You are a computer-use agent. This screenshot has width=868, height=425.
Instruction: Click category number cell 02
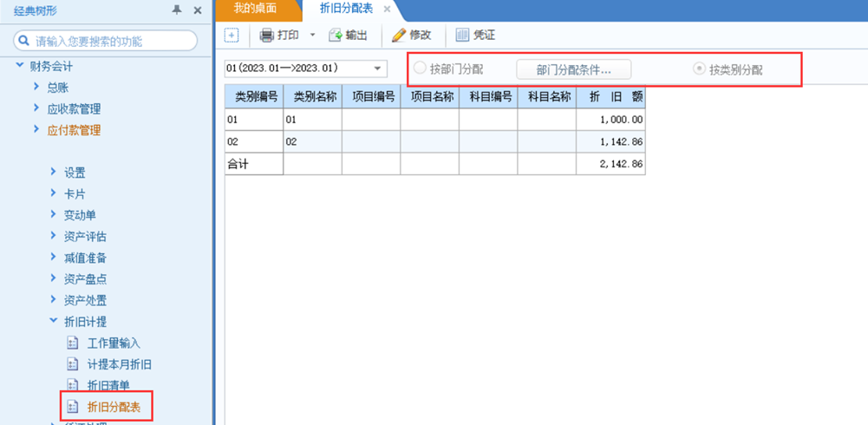pos(254,142)
